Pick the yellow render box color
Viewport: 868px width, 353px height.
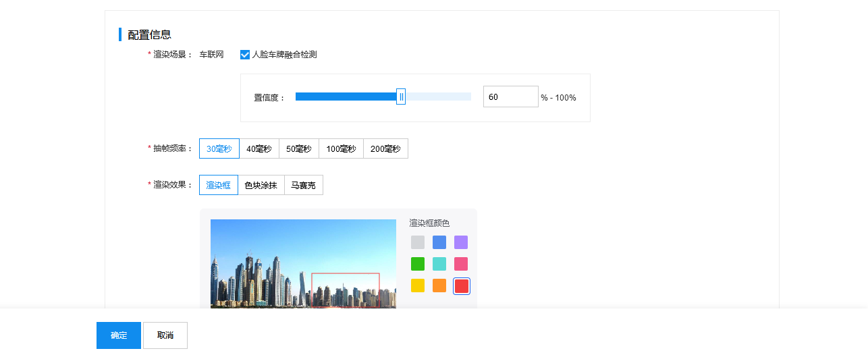[418, 286]
